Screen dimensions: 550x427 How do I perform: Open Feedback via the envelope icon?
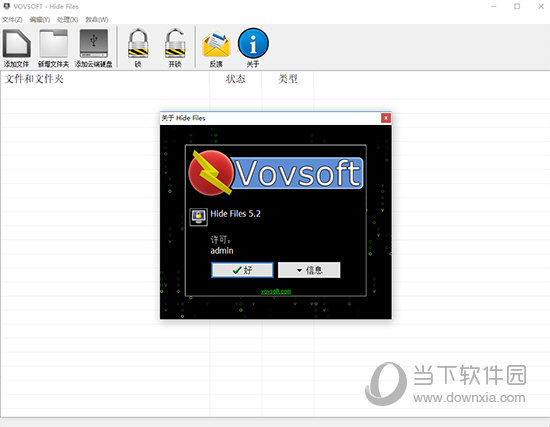tap(216, 44)
